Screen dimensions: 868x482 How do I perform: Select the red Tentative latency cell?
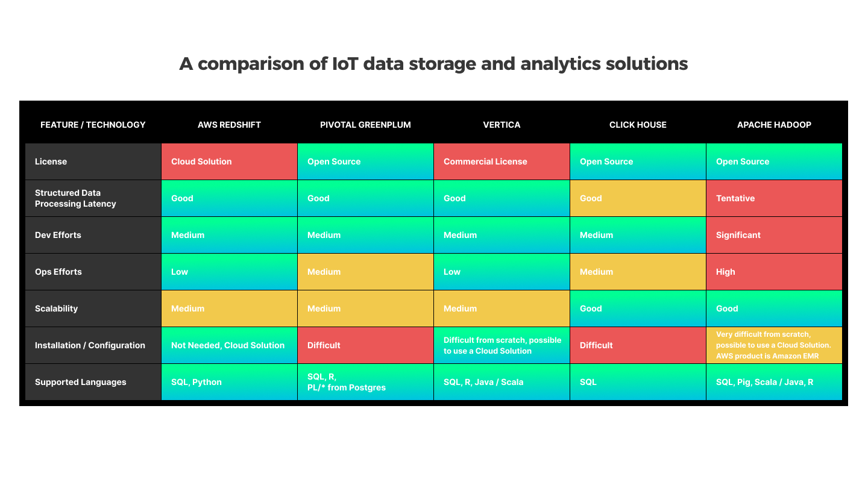tap(774, 198)
